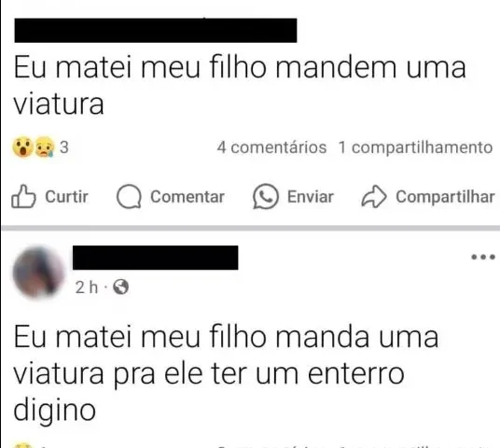Click the thumbs-up Curtir icon
Viewport: 500px width, 448px height.
[x=23, y=196]
